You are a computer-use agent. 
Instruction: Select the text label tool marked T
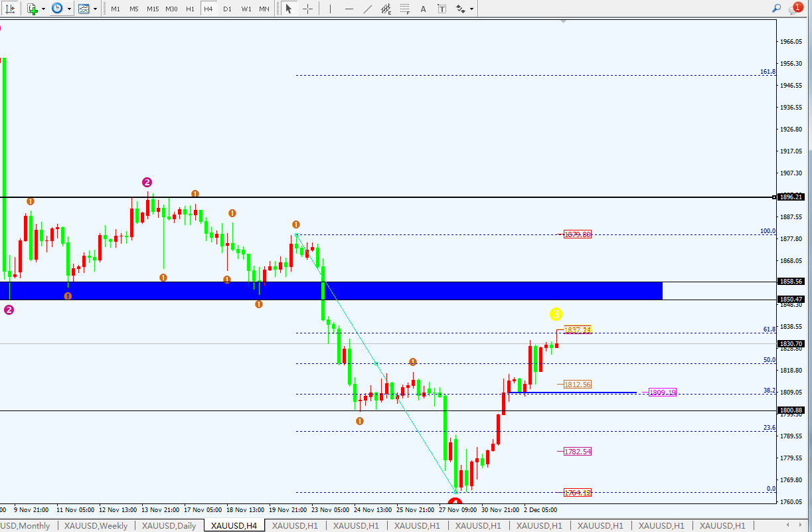tap(442, 9)
